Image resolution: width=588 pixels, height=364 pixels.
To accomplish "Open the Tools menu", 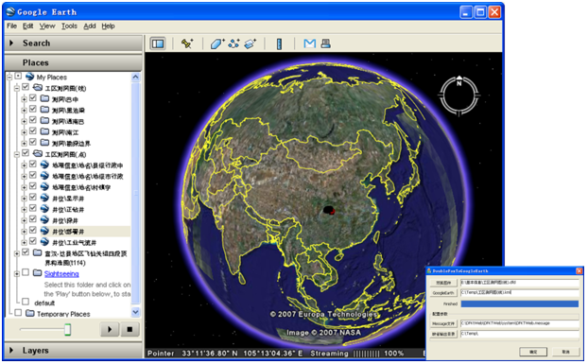I will [69, 26].
